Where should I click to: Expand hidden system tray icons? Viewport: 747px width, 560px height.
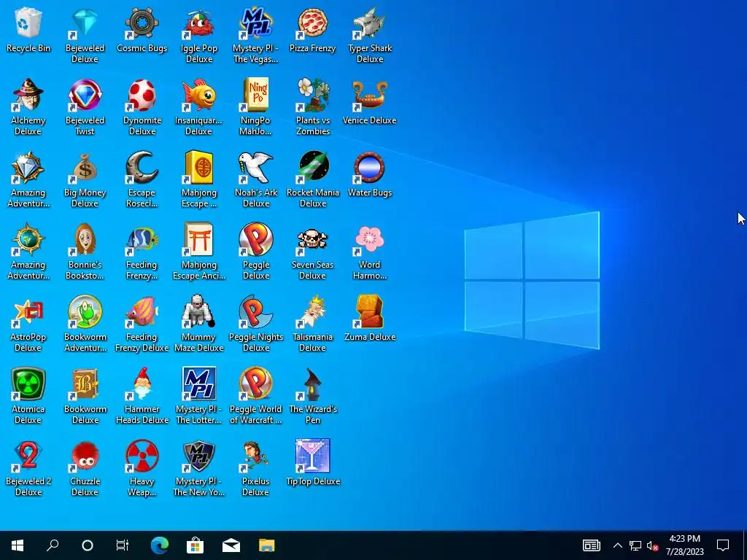click(617, 545)
